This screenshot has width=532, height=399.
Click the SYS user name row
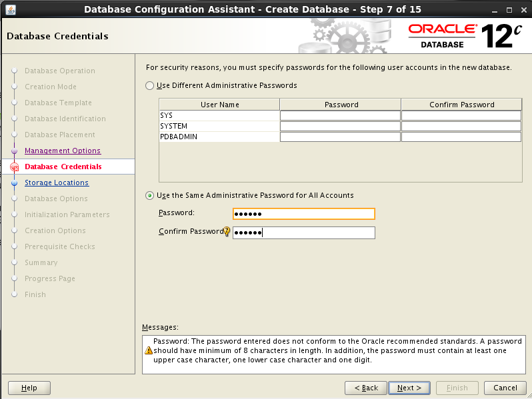tap(219, 116)
